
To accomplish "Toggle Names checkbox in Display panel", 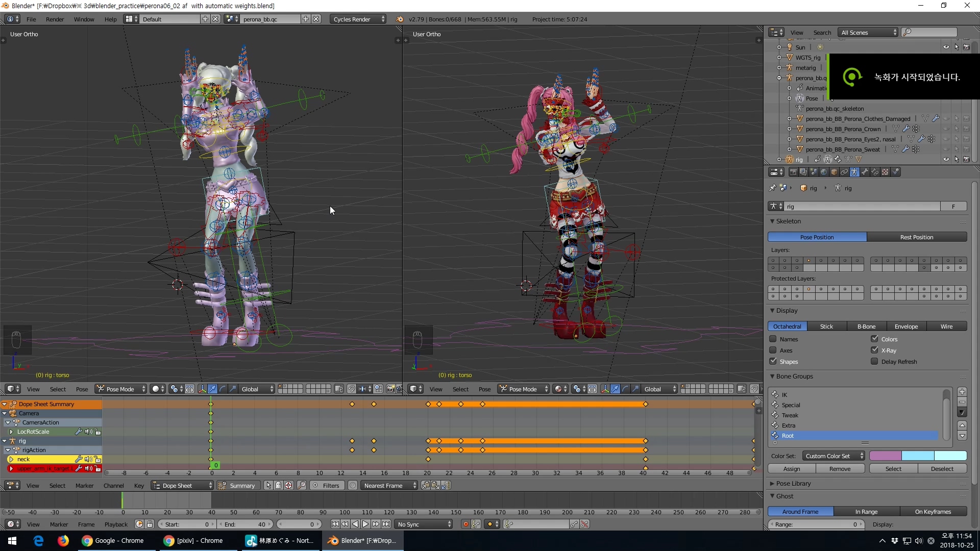I will coord(773,339).
